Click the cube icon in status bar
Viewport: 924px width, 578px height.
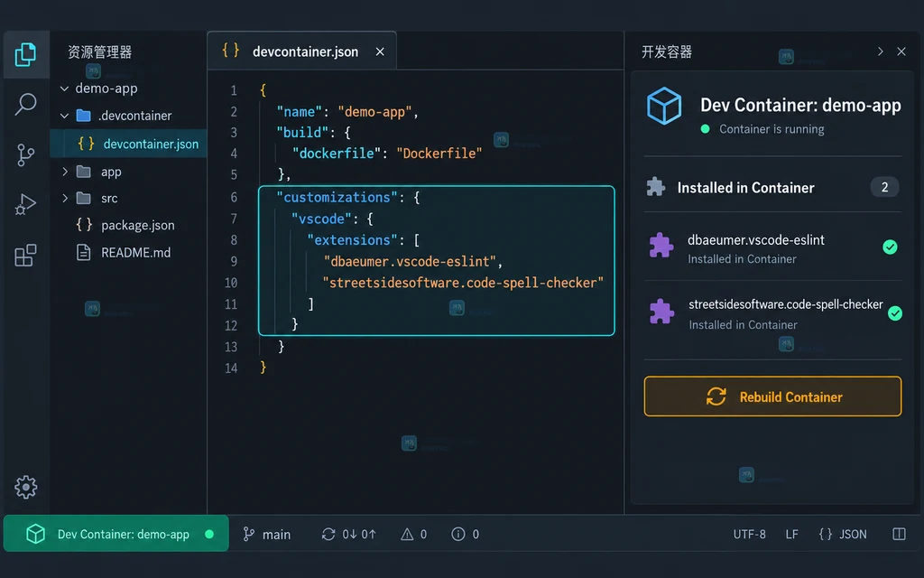pos(35,534)
